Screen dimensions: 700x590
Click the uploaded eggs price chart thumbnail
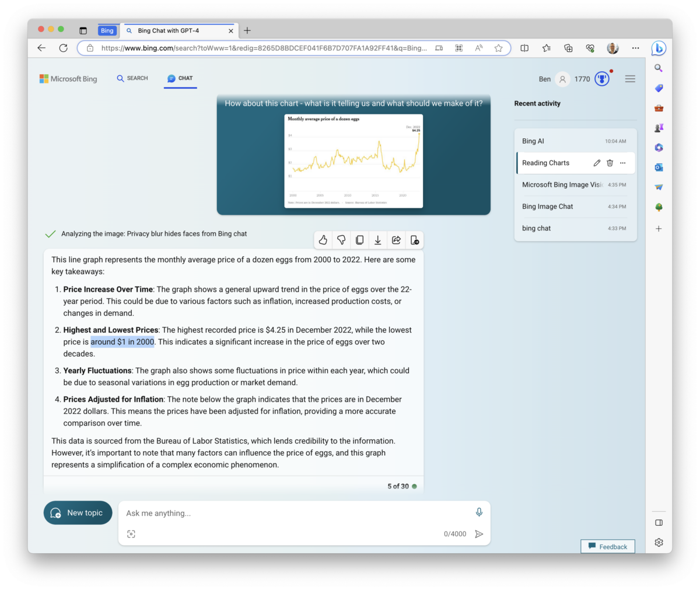pyautogui.click(x=353, y=160)
